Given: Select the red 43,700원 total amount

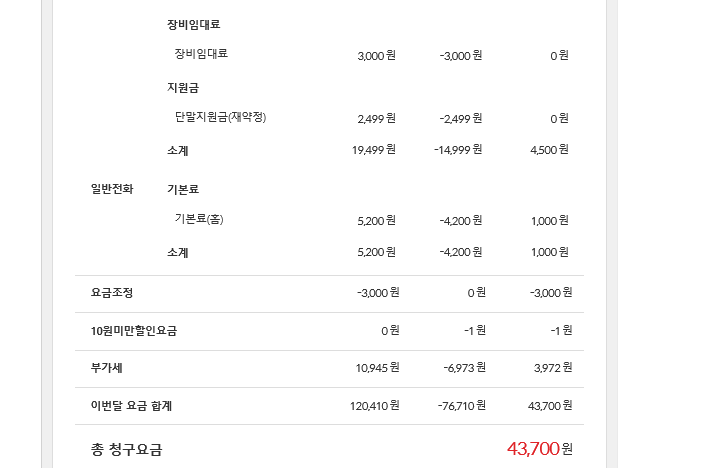Looking at the screenshot, I should click(539, 448).
